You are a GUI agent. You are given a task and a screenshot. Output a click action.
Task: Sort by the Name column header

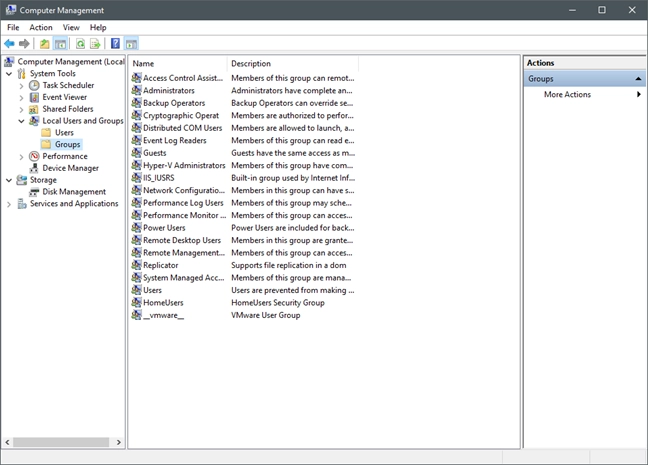click(x=178, y=64)
